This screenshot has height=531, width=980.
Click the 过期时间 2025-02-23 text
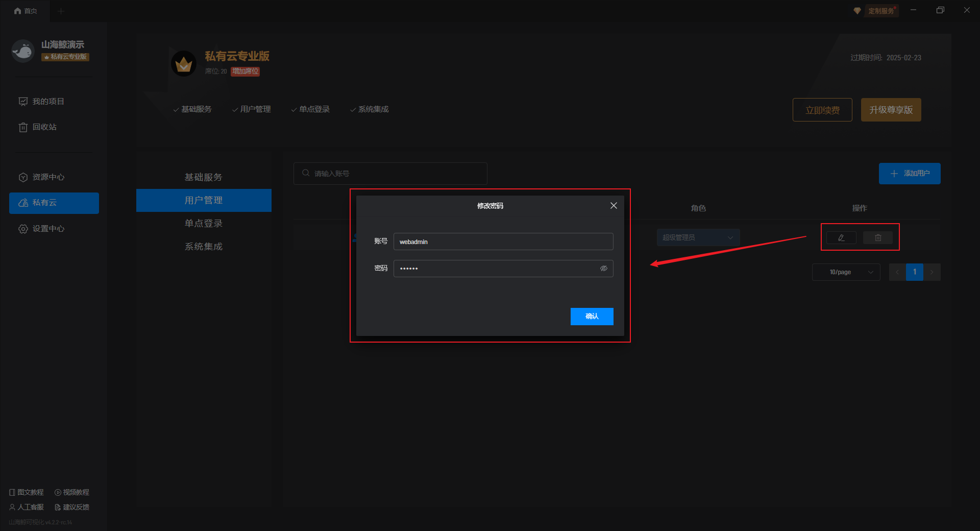click(886, 58)
